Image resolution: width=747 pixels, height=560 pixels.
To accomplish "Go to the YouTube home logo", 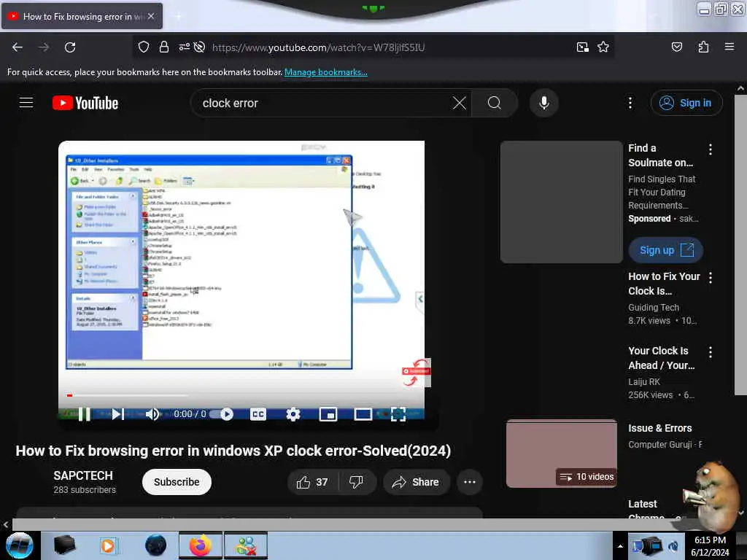I will pyautogui.click(x=85, y=103).
